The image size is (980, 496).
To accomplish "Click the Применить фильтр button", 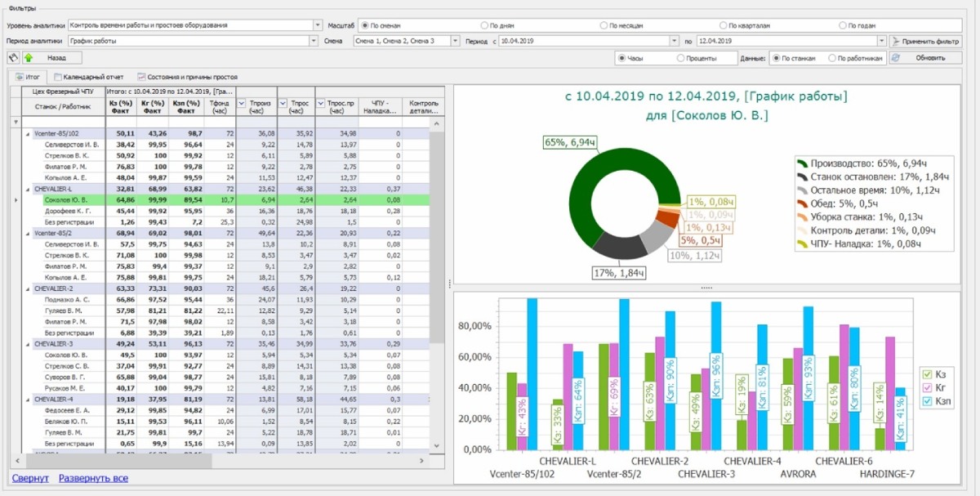I will [x=926, y=40].
